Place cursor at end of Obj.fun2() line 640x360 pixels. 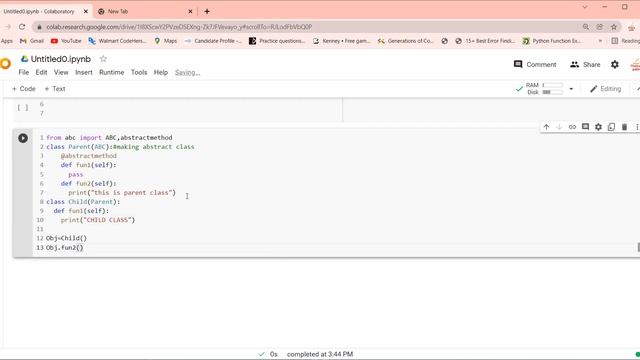tap(84, 247)
